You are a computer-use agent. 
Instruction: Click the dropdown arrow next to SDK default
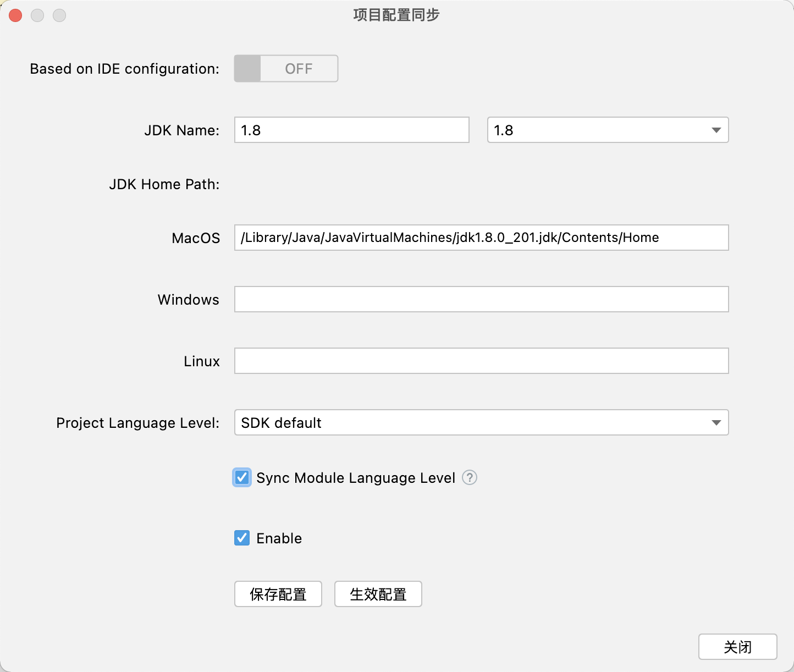pyautogui.click(x=715, y=423)
